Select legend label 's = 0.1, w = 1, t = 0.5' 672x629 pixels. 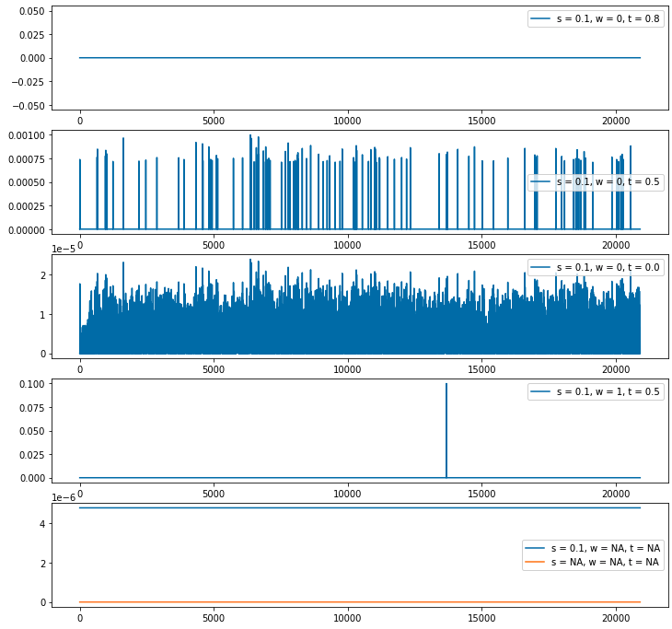[x=608, y=392]
